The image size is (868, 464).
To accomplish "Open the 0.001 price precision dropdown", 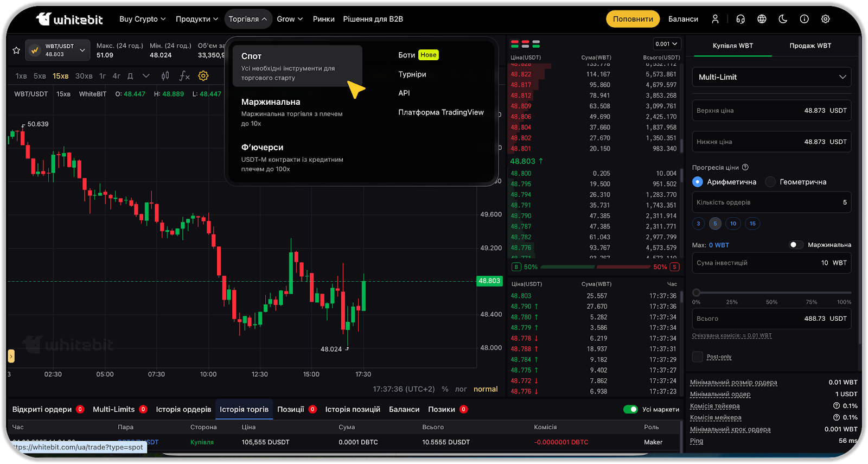I will [x=667, y=44].
